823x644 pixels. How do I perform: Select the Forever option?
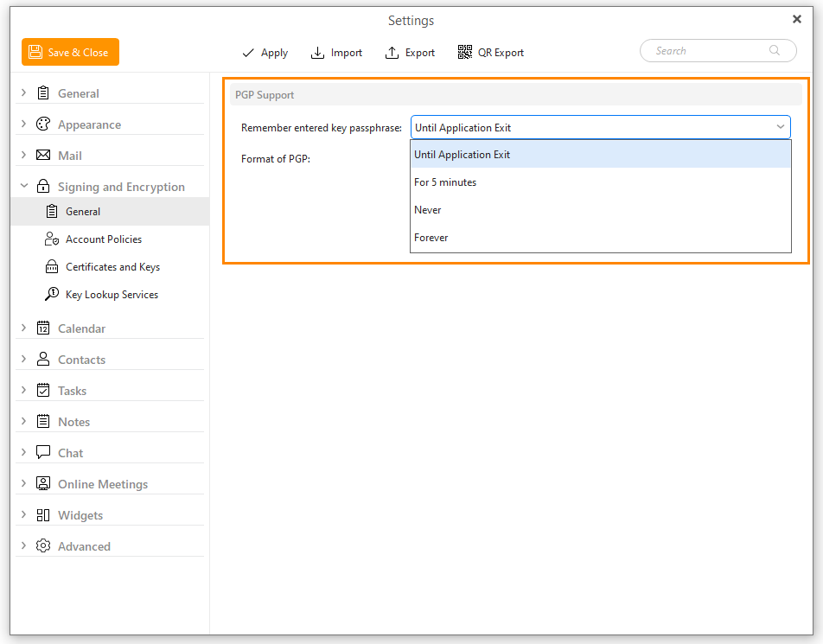click(x=601, y=238)
